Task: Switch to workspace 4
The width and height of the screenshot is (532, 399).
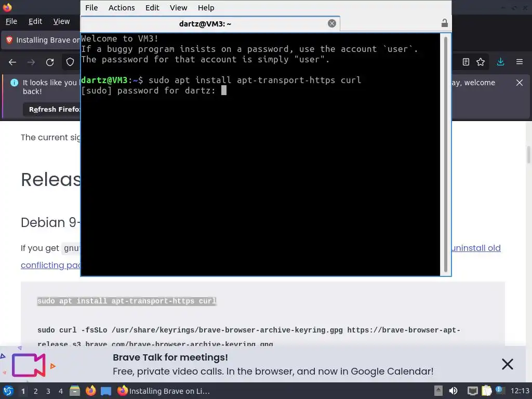Action: point(61,391)
